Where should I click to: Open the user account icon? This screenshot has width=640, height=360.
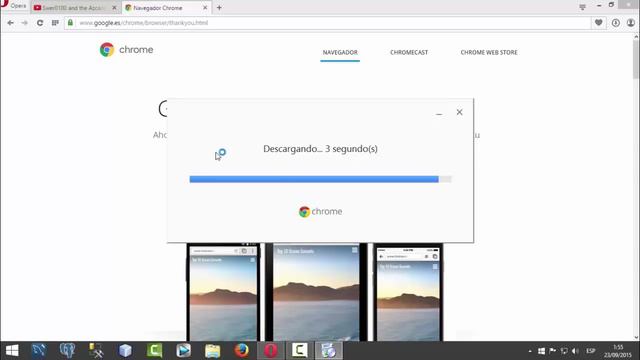pos(631,23)
